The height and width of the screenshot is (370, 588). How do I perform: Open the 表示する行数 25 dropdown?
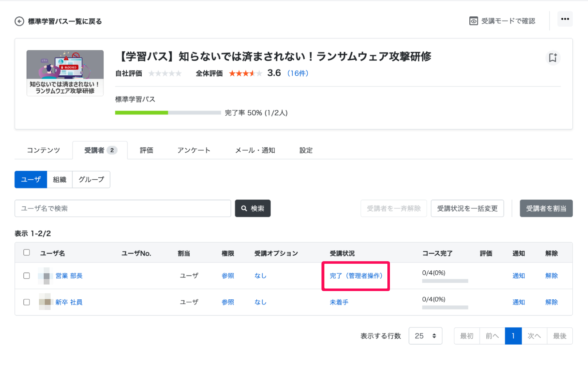(x=425, y=336)
